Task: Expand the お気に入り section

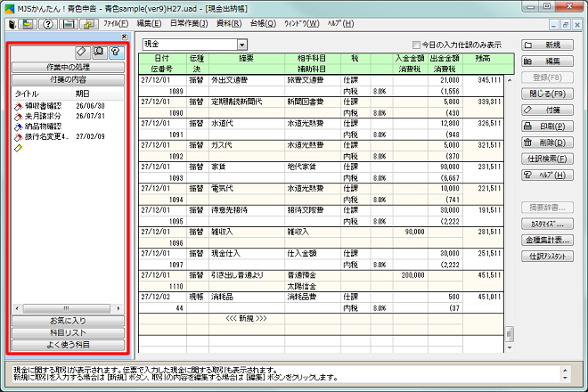Action: tap(68, 320)
